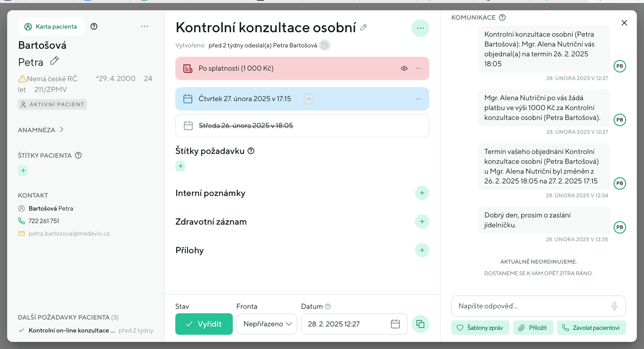Screen dimensions: 644x349
Task: Open the Fronta dropdown showing Nepřiřazeno
Action: click(x=267, y=324)
